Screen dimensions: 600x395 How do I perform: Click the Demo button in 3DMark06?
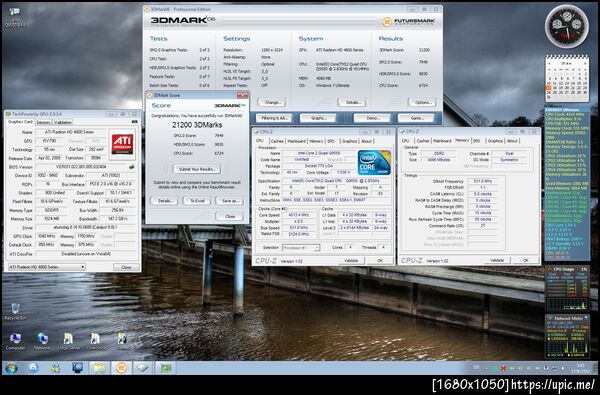click(x=372, y=118)
